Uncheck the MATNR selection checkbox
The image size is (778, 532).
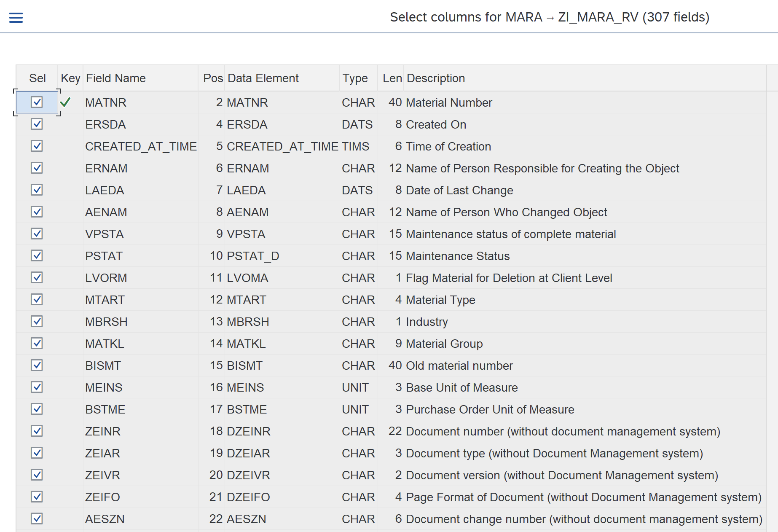[x=37, y=102]
